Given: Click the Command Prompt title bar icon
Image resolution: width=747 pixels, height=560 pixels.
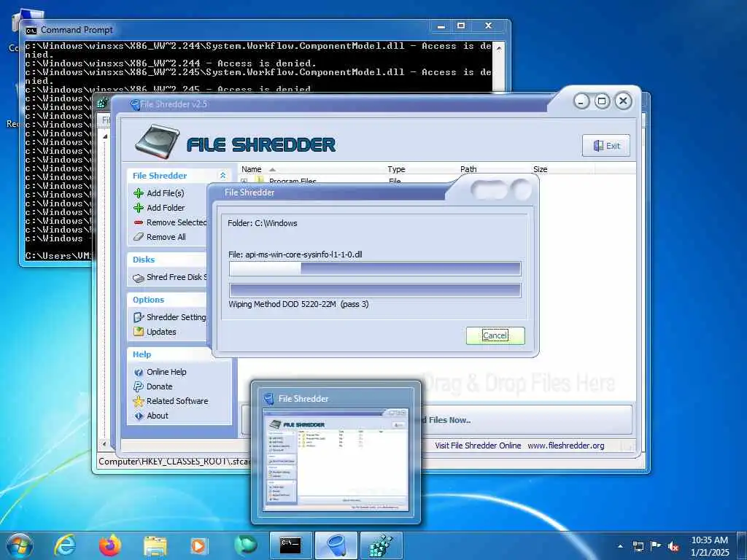Looking at the screenshot, I should [x=31, y=31].
